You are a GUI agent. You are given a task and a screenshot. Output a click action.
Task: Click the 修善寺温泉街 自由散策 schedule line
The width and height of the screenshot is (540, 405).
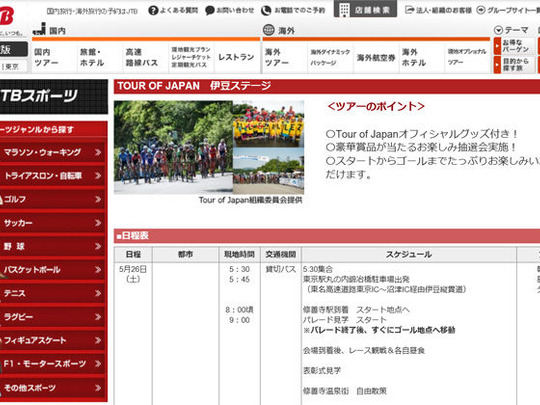click(x=345, y=391)
